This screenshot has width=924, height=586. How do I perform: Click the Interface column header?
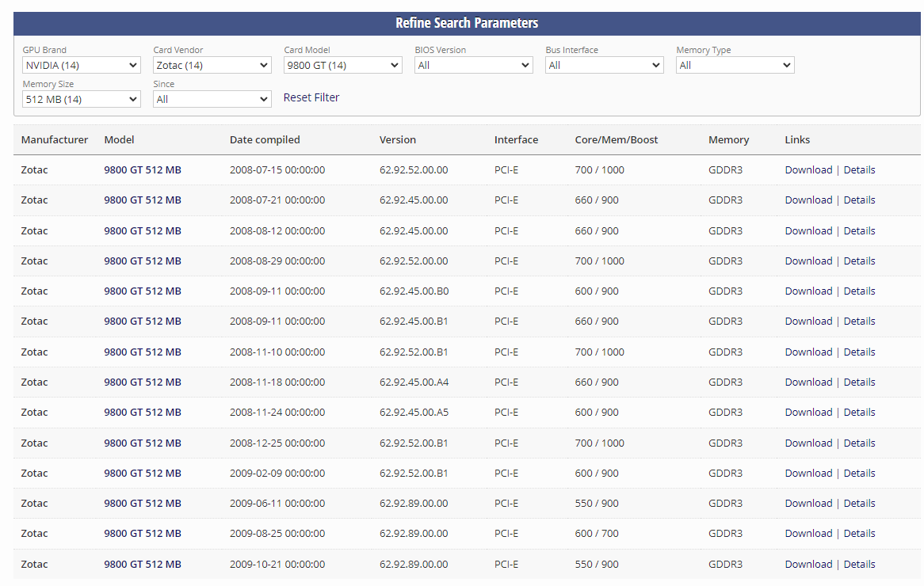pyautogui.click(x=516, y=140)
